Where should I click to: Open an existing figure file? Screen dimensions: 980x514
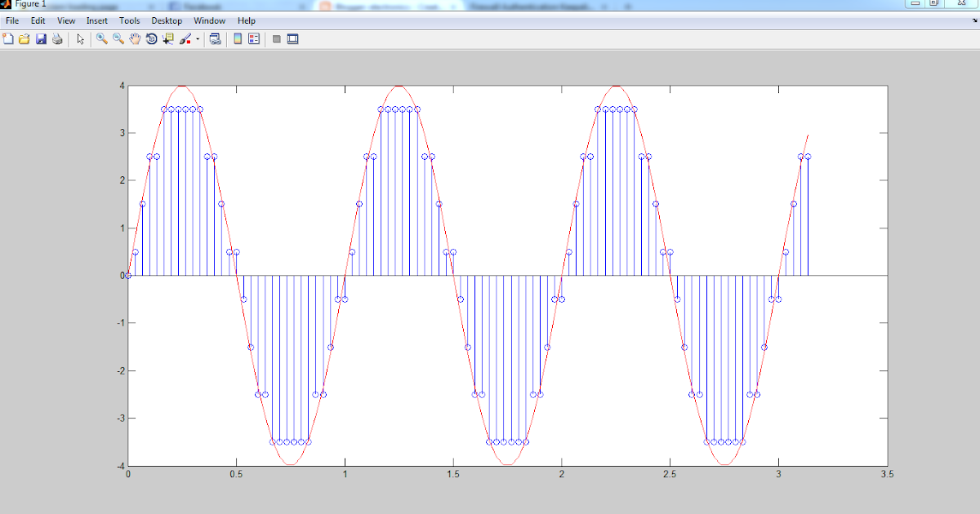point(26,38)
